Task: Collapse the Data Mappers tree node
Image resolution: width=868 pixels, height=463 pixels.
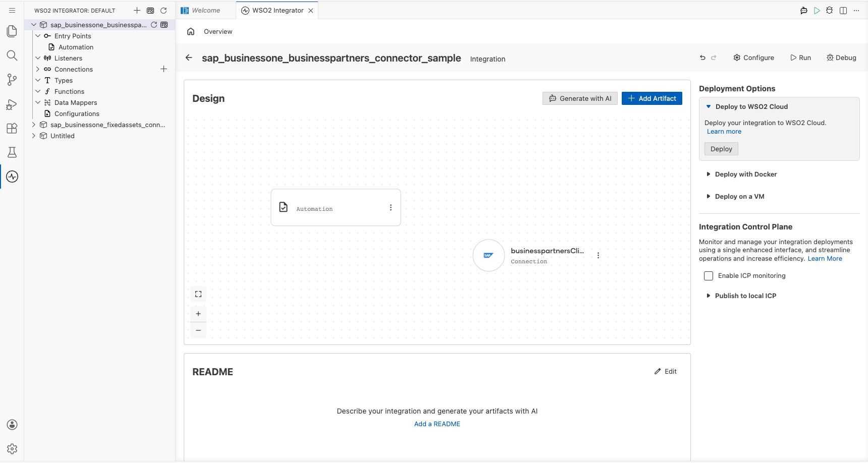Action: 38,102
